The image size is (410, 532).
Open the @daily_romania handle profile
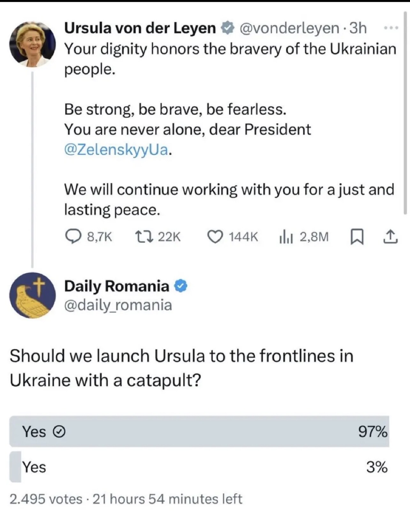pos(118,305)
